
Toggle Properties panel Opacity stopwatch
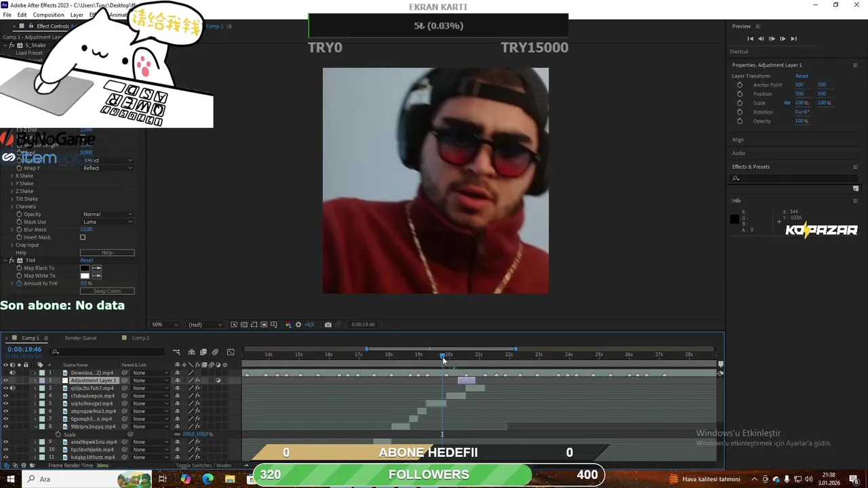pos(740,121)
